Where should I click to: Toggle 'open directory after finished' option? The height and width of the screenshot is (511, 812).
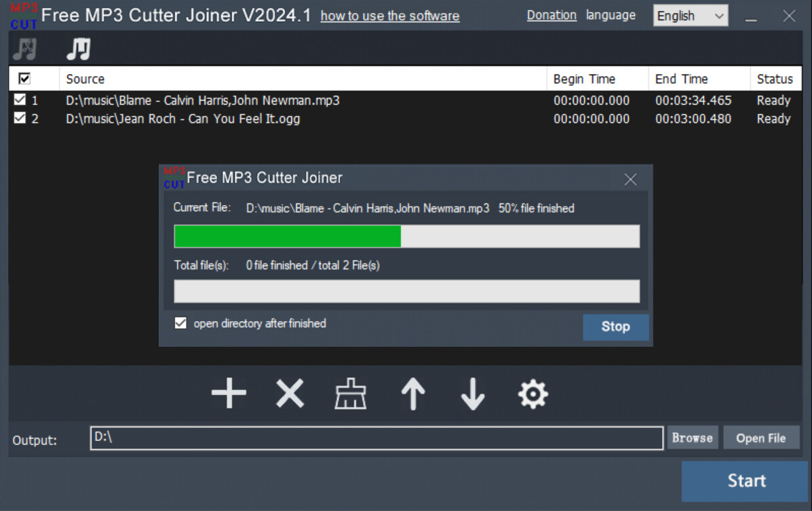(180, 322)
